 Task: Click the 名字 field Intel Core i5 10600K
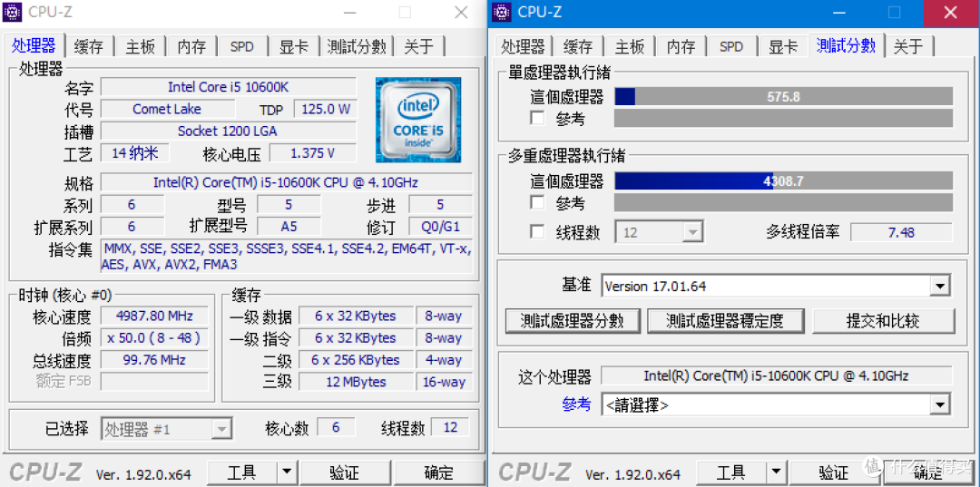[x=228, y=87]
